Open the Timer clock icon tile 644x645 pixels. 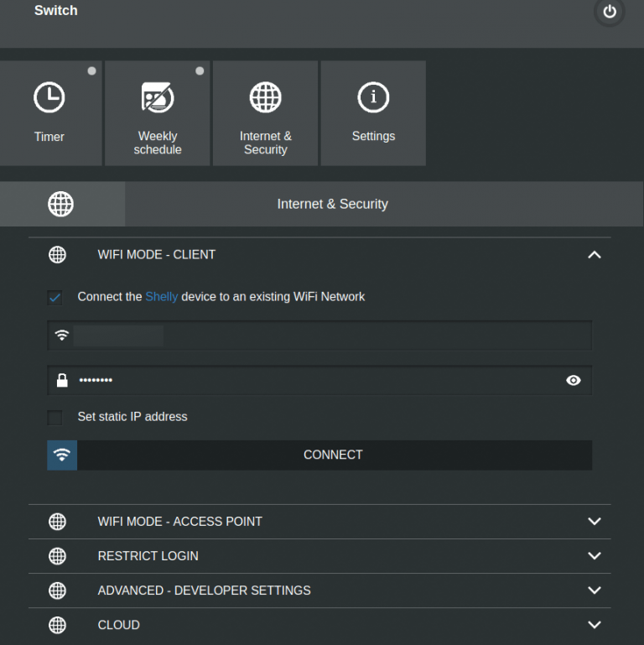[49, 98]
